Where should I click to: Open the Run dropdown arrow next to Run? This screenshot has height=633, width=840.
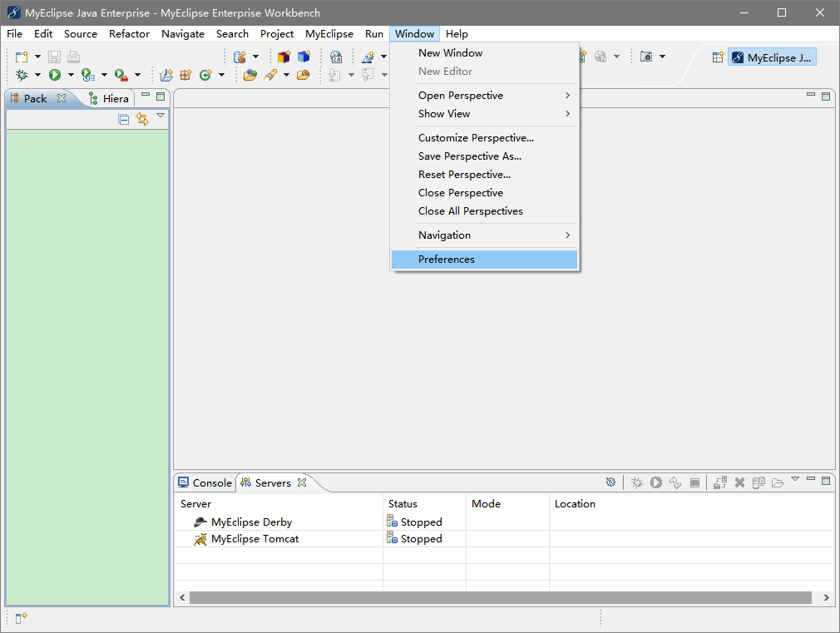tap(70, 74)
